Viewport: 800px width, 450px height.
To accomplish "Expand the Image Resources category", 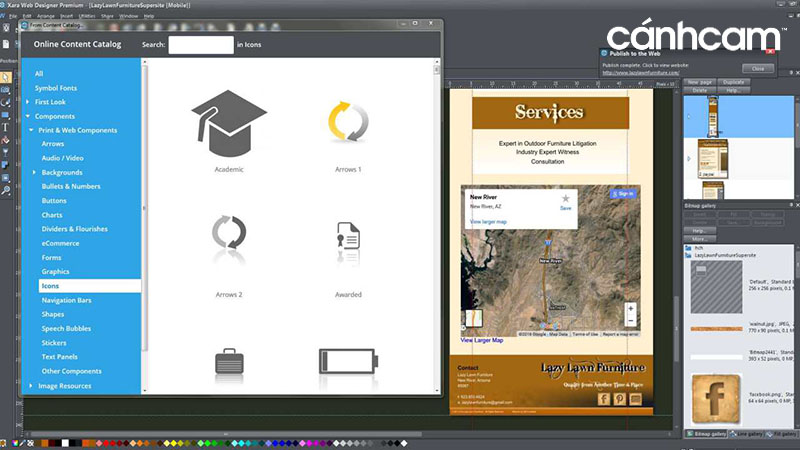I will (x=31, y=386).
